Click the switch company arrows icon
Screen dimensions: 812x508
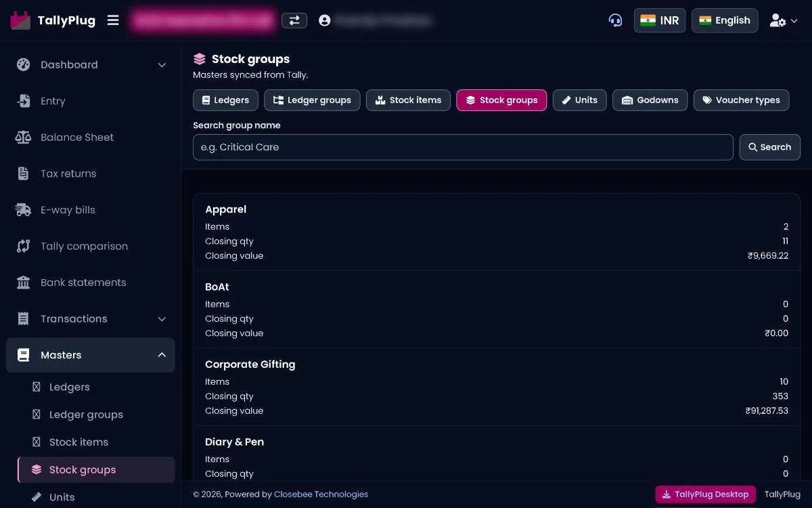pos(294,20)
